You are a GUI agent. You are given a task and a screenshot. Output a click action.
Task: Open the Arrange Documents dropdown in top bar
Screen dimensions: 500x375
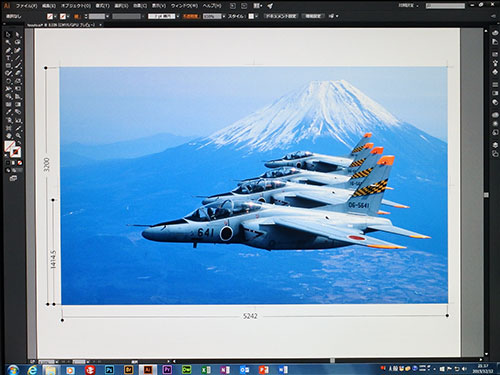coord(258,6)
